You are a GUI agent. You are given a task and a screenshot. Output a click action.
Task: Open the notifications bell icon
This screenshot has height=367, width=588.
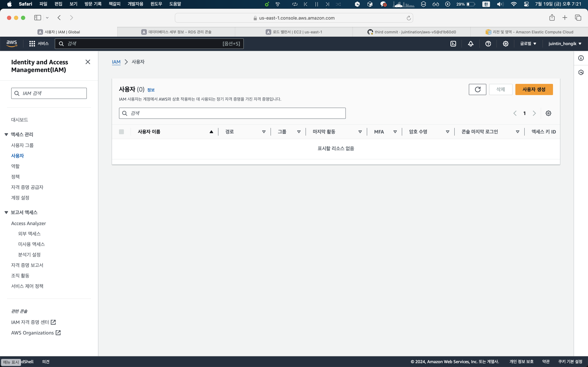(471, 44)
